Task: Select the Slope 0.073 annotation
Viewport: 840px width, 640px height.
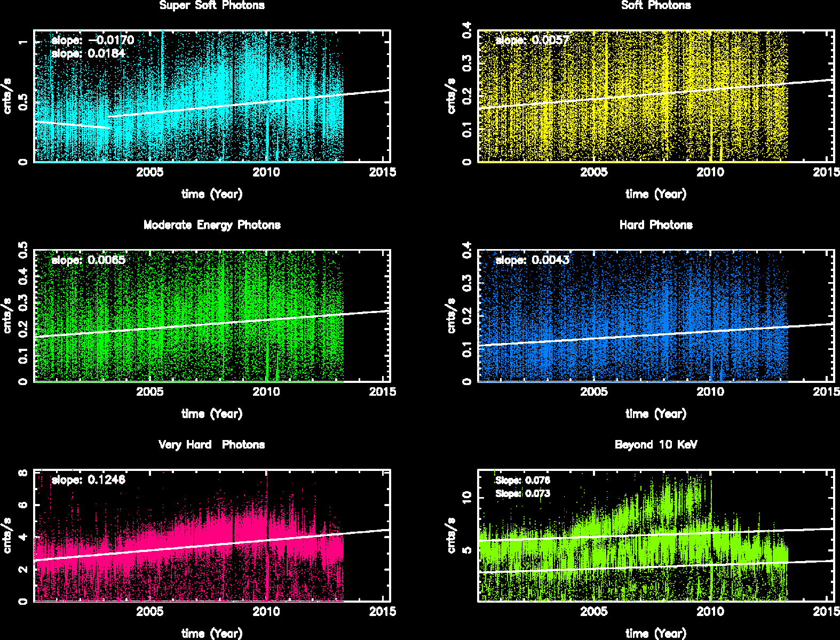Action: pos(522,494)
